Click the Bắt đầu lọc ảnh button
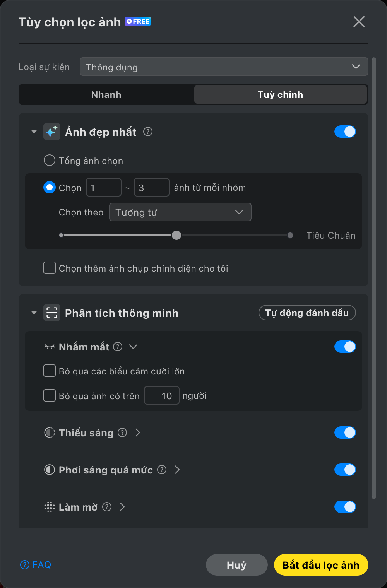This screenshot has height=588, width=387. 321,565
